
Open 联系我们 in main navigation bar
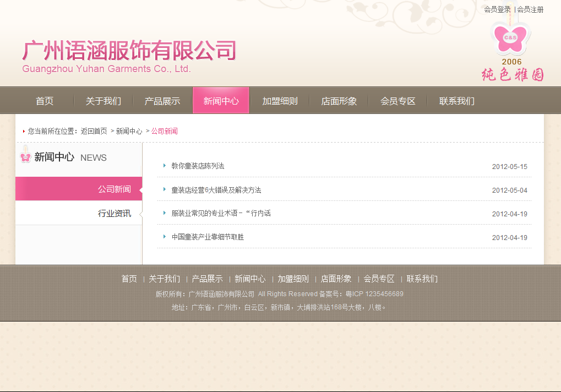(x=456, y=101)
